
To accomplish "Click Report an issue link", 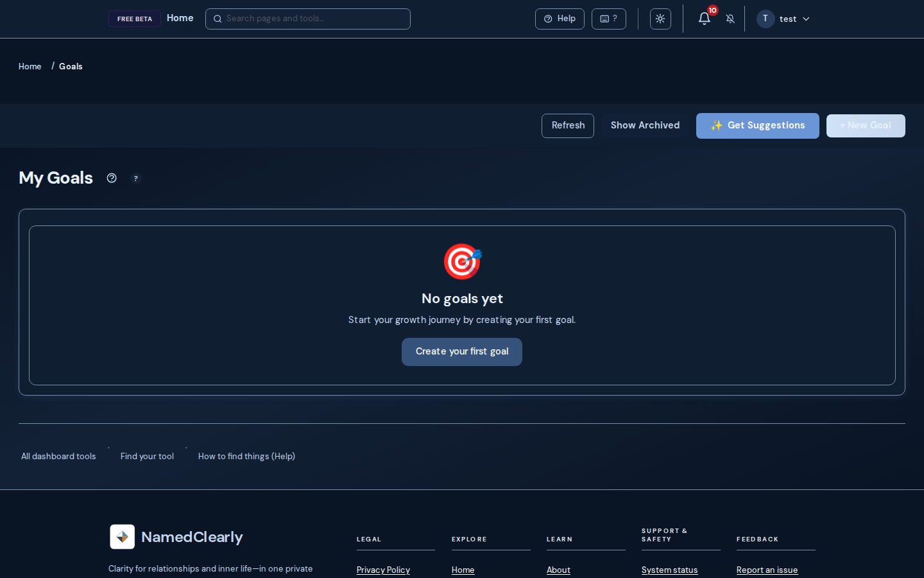I will click(x=767, y=570).
